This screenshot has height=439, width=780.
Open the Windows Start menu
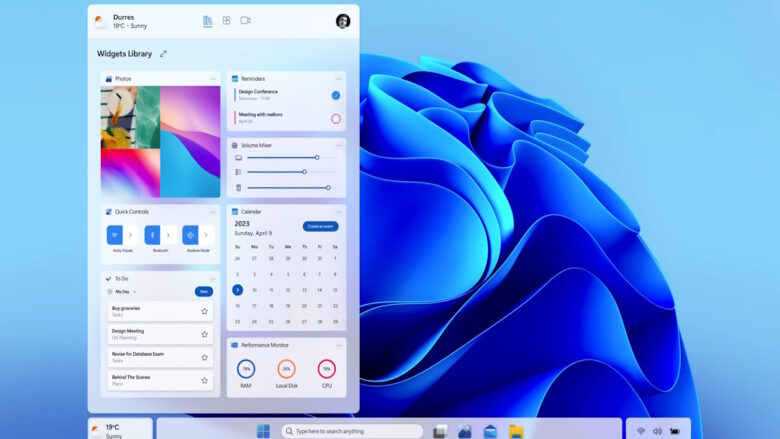point(263,431)
